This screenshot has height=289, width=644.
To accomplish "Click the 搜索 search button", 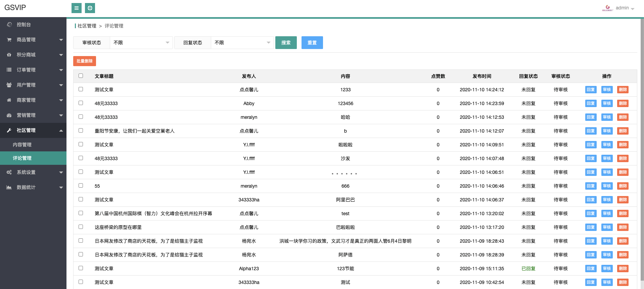I will [286, 43].
